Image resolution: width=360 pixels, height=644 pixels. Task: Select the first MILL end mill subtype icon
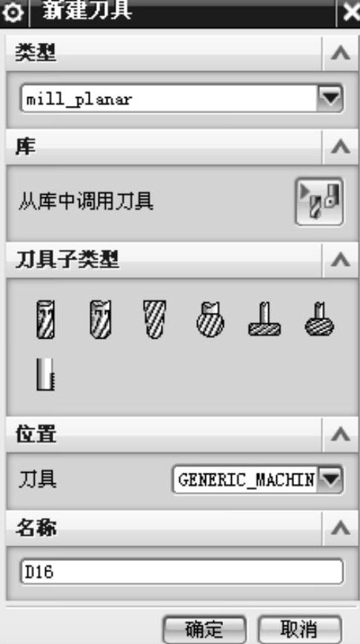[x=45, y=319]
